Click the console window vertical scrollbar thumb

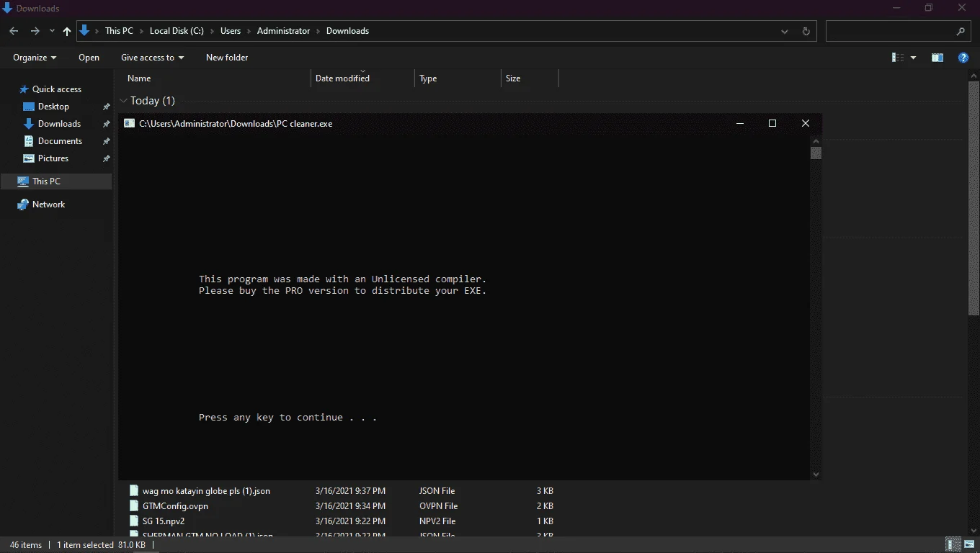816,153
